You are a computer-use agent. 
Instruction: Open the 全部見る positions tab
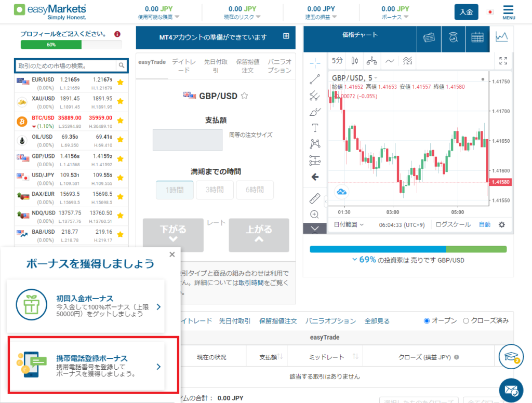coord(377,321)
